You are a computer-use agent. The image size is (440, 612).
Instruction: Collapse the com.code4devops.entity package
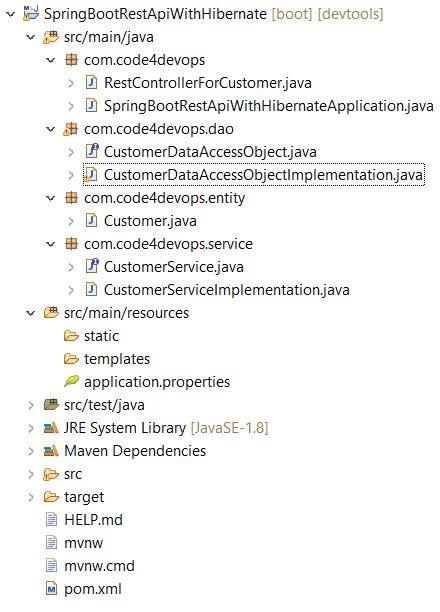51,198
